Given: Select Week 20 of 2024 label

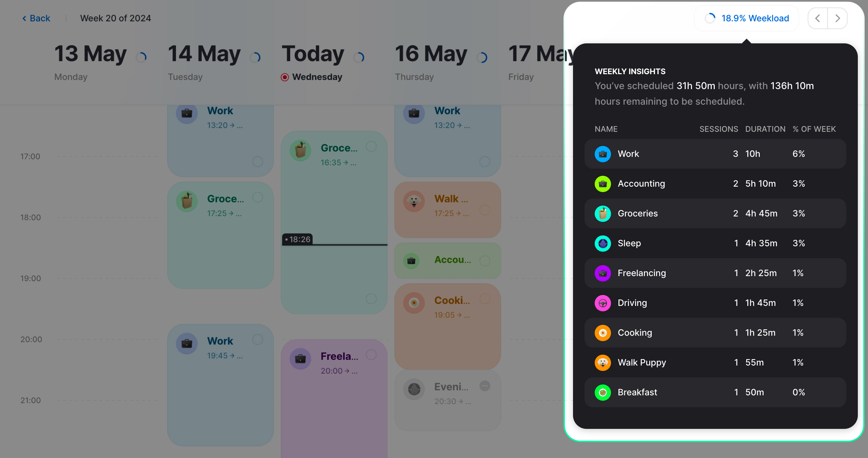Looking at the screenshot, I should pos(115,18).
